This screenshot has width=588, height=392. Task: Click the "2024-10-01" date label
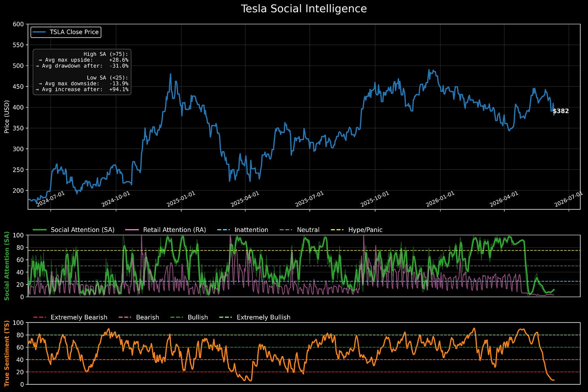click(x=115, y=199)
